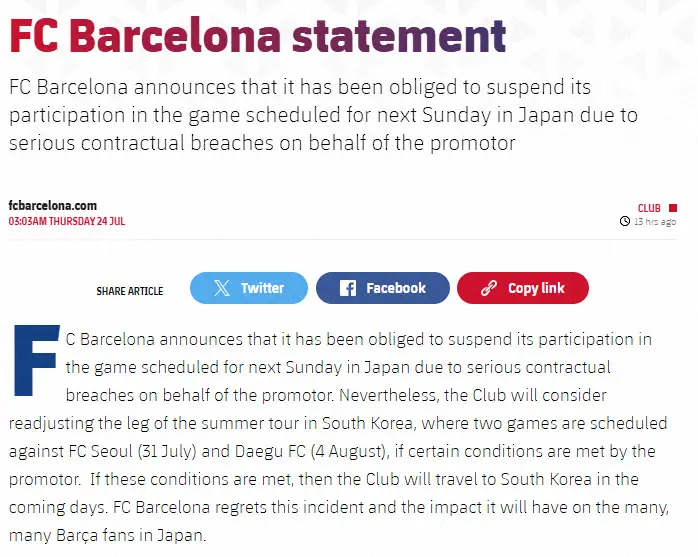The image size is (698, 557).
Task: Click the fcbarcelona.com author name
Action: tap(53, 205)
